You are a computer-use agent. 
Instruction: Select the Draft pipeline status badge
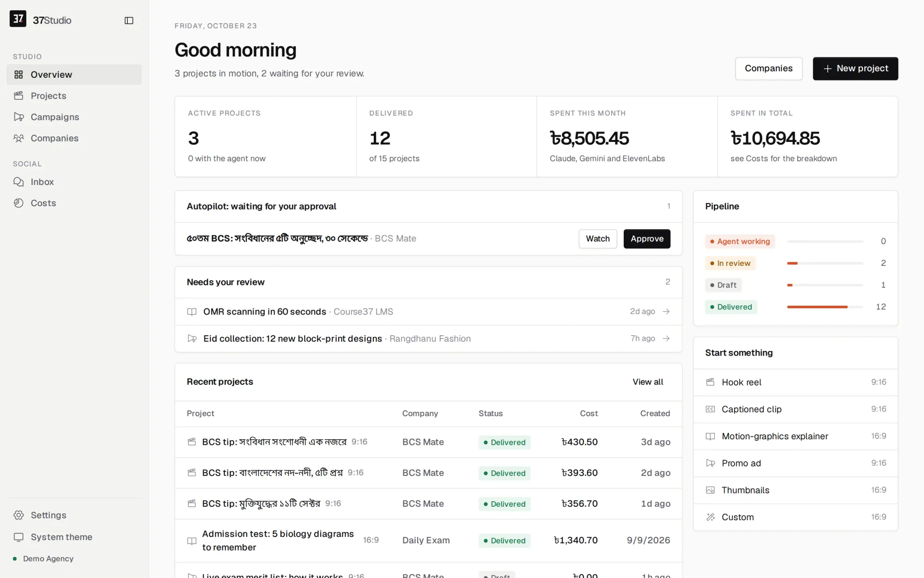[x=723, y=285]
